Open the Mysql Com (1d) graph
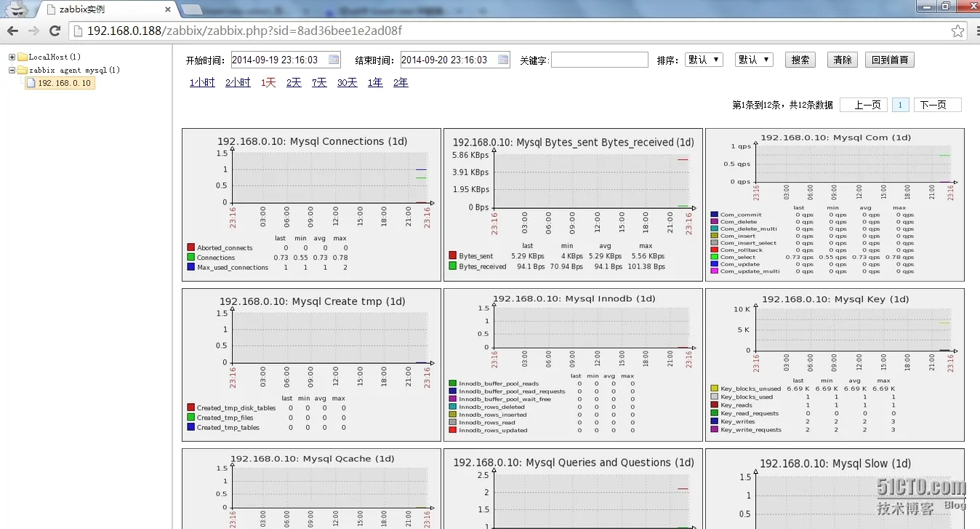Screen dimensions: 980x529 tap(835, 204)
